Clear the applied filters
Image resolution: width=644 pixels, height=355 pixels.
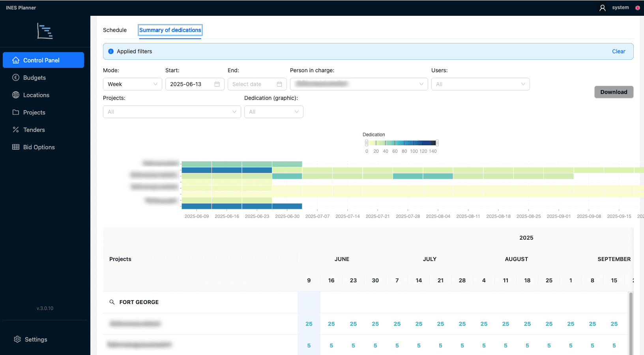click(619, 51)
